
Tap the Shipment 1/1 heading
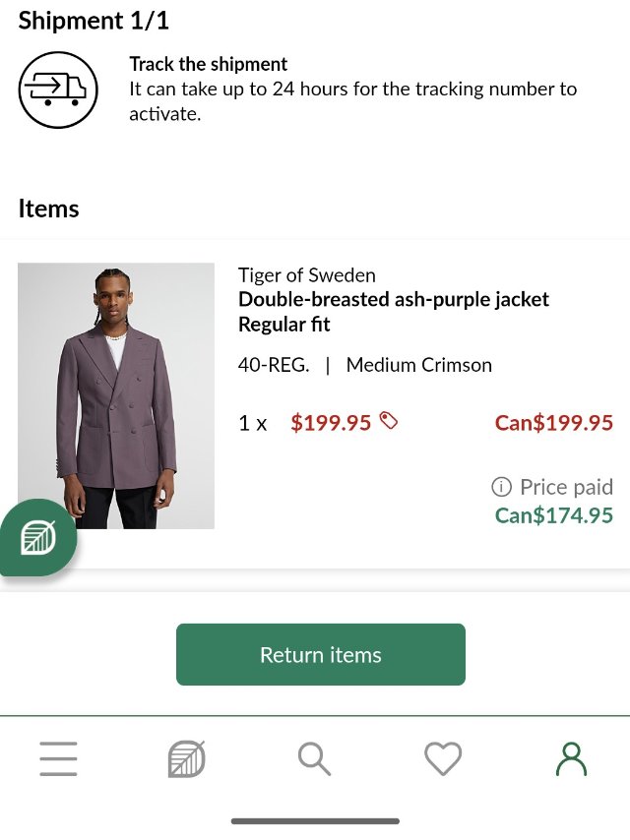click(94, 21)
